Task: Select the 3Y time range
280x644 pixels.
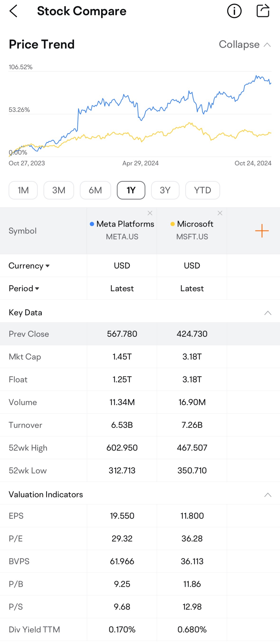Action: pyautogui.click(x=165, y=190)
